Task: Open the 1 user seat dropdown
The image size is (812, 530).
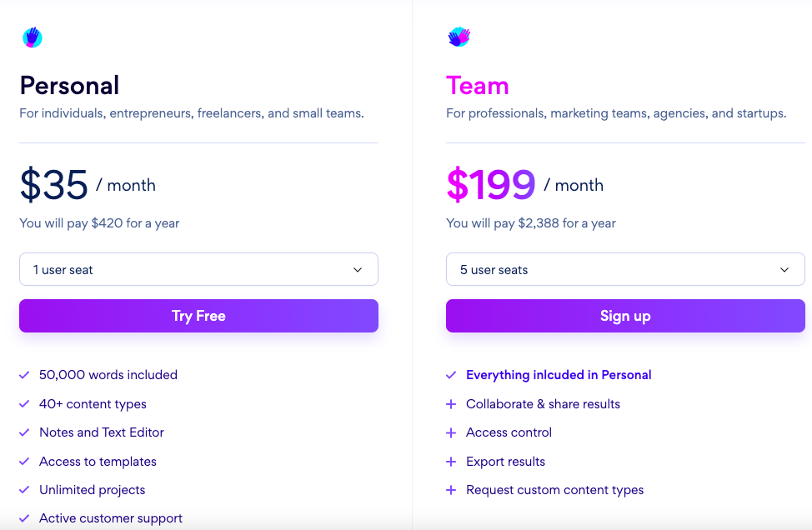Action: [199, 269]
